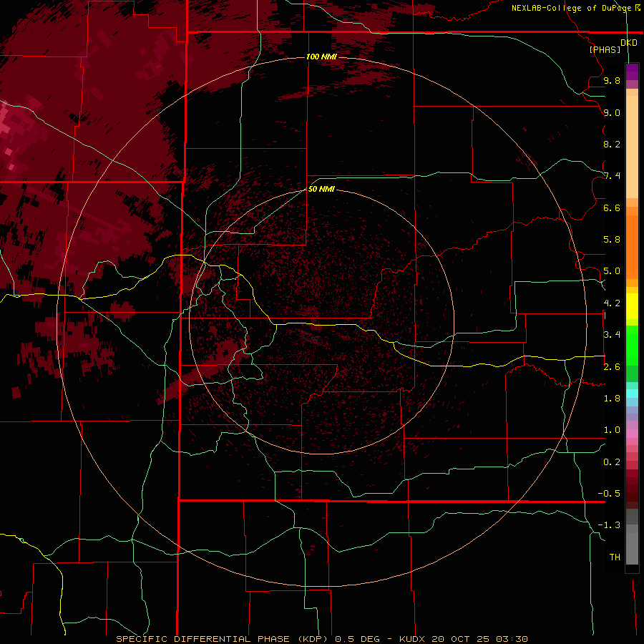Click the 100 NMI range ring label

tap(321, 57)
